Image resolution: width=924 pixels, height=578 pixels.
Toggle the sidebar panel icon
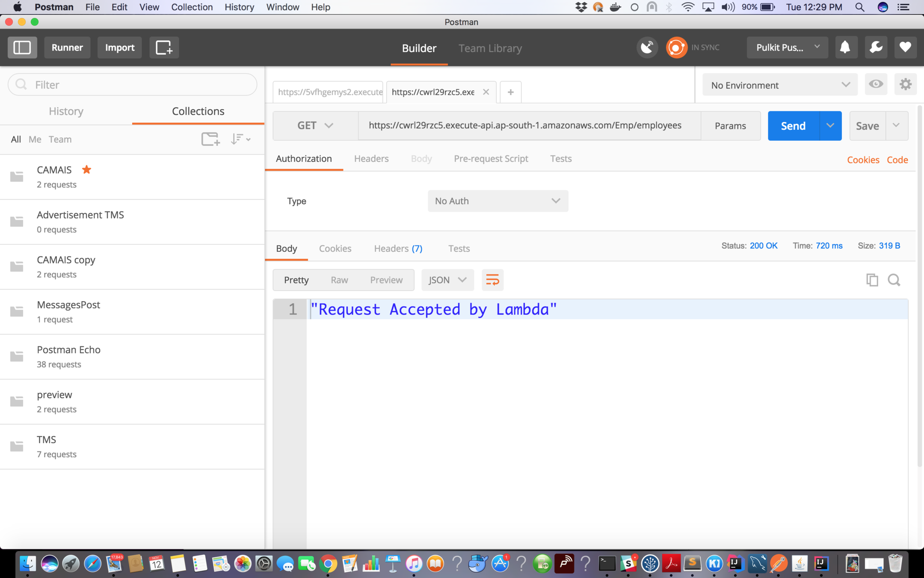click(22, 48)
